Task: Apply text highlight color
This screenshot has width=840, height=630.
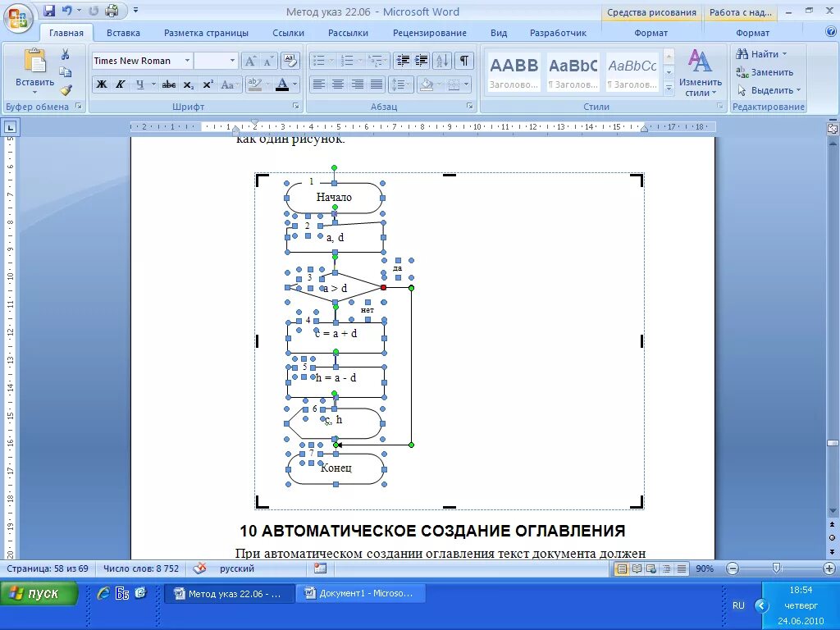Action: (254, 84)
